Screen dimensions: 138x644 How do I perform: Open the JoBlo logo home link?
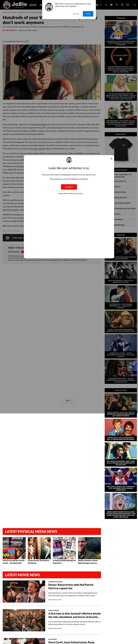(15, 5)
